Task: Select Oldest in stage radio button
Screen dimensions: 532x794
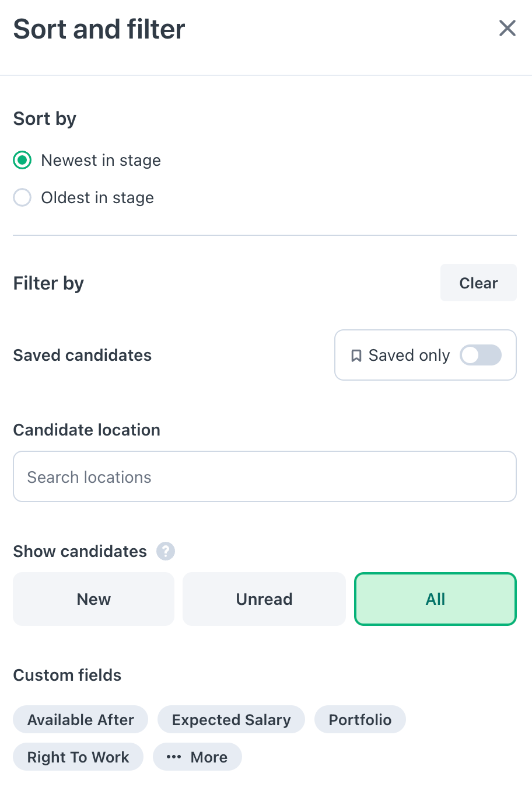Action: pos(22,197)
